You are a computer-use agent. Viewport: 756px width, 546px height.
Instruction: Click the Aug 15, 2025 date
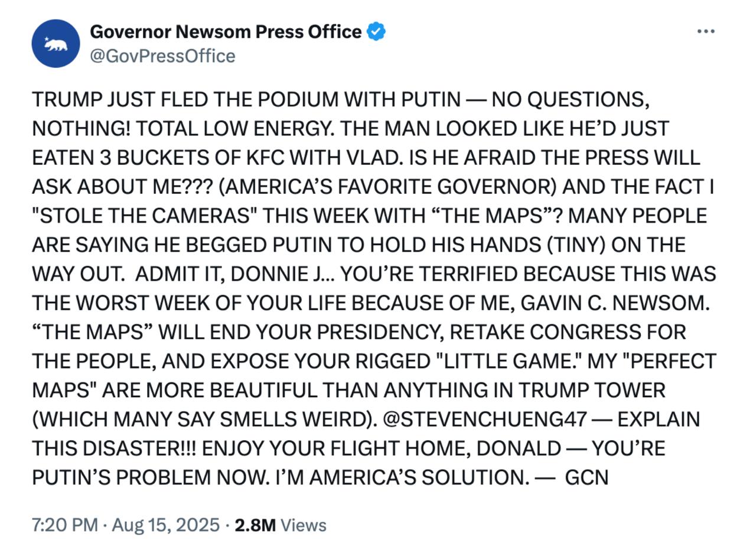pos(165,525)
